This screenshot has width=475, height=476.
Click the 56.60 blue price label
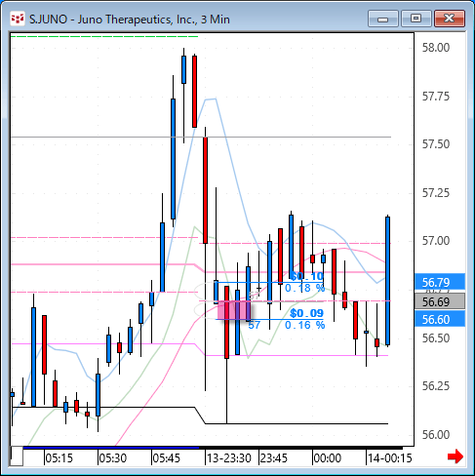coord(440,319)
